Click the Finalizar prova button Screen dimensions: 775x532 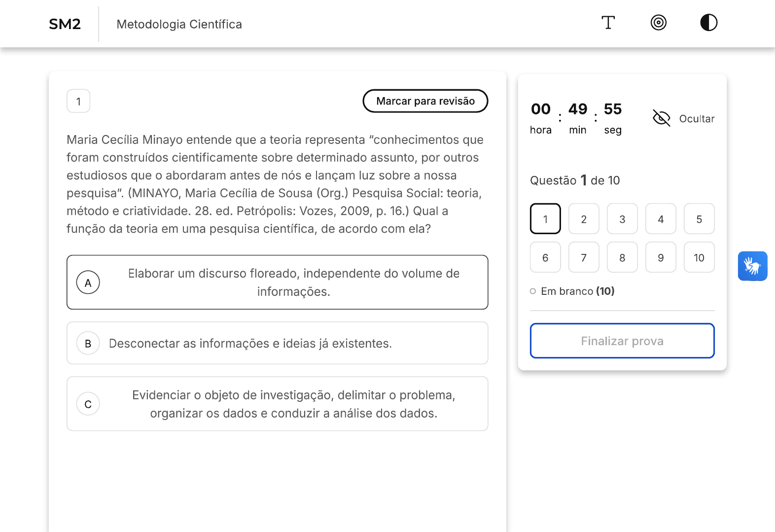click(622, 341)
